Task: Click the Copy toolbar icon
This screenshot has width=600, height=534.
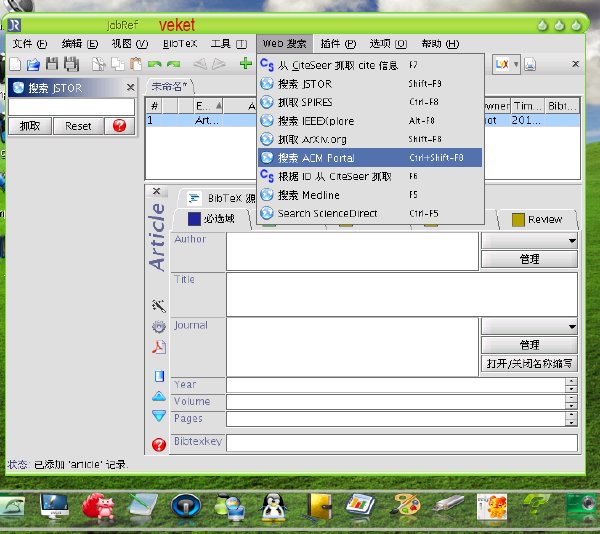Action: coord(117,64)
